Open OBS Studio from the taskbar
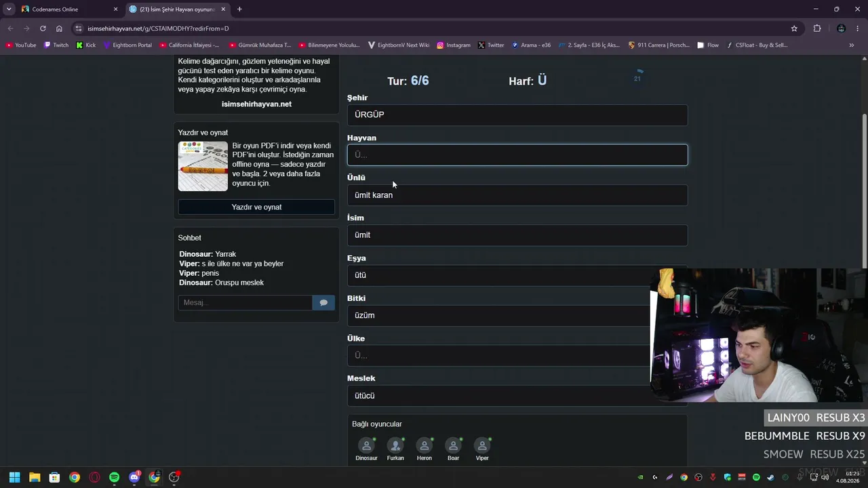The width and height of the screenshot is (868, 488). 174,477
